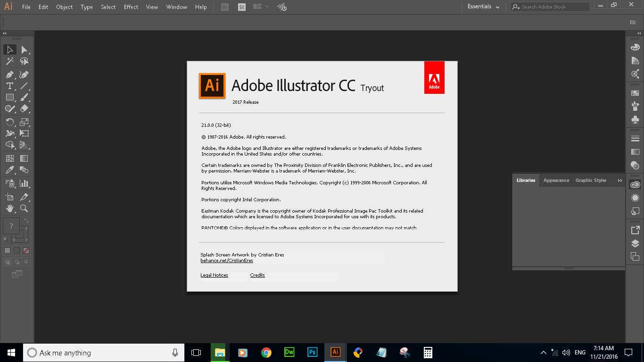Choose the Free Transform tool
This screenshot has height=362, width=644.
pyautogui.click(x=24, y=133)
